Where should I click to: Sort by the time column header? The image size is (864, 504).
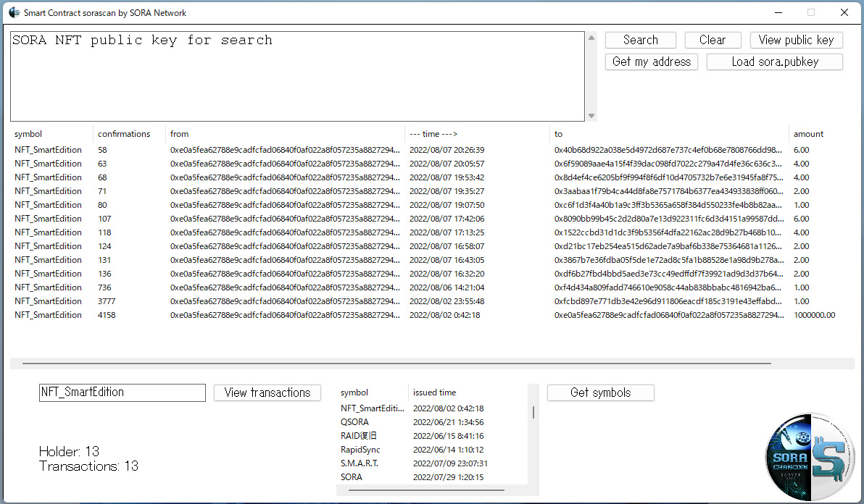[x=477, y=134]
